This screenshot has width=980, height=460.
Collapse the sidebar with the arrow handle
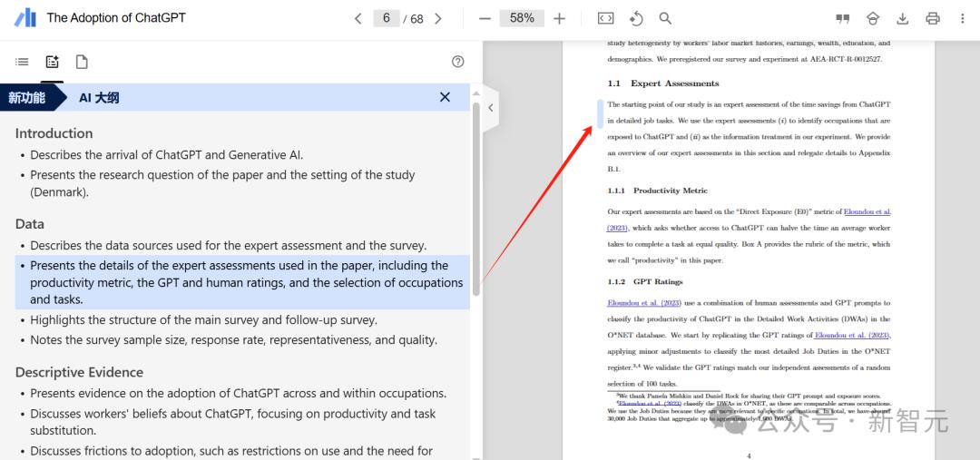490,107
